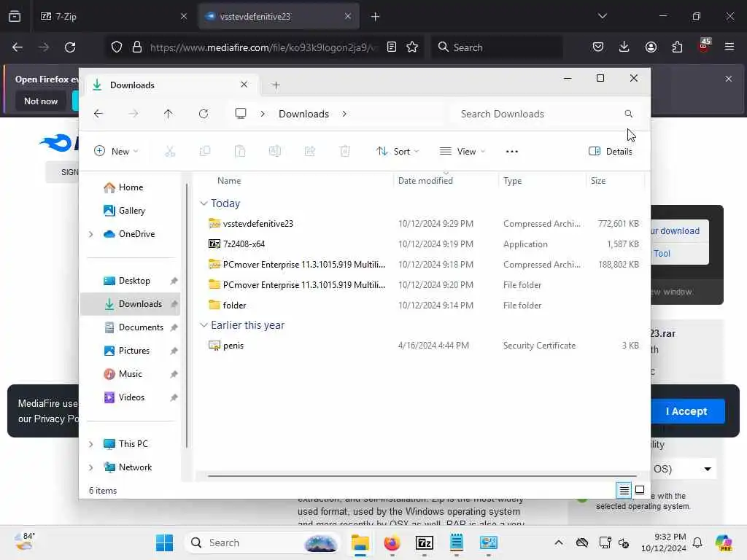Open Pictures in navigation pane
The image size is (747, 560).
(134, 351)
